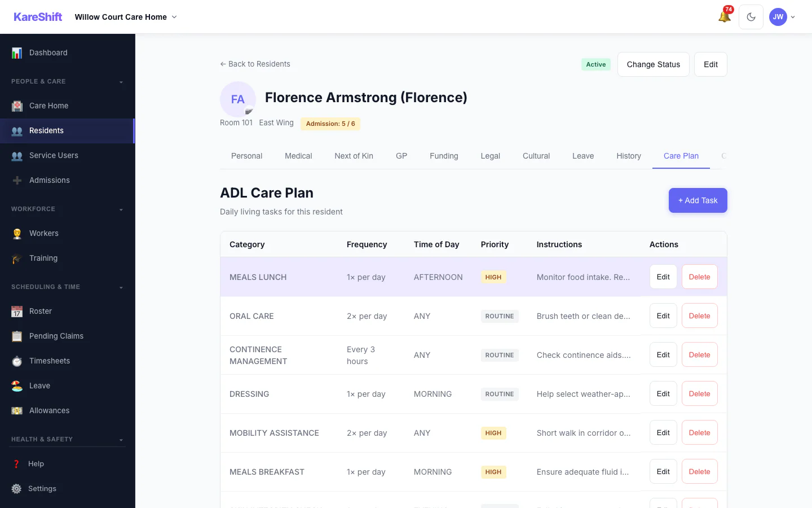Switch to the Medical tab
The width and height of the screenshot is (812, 508).
(x=298, y=156)
